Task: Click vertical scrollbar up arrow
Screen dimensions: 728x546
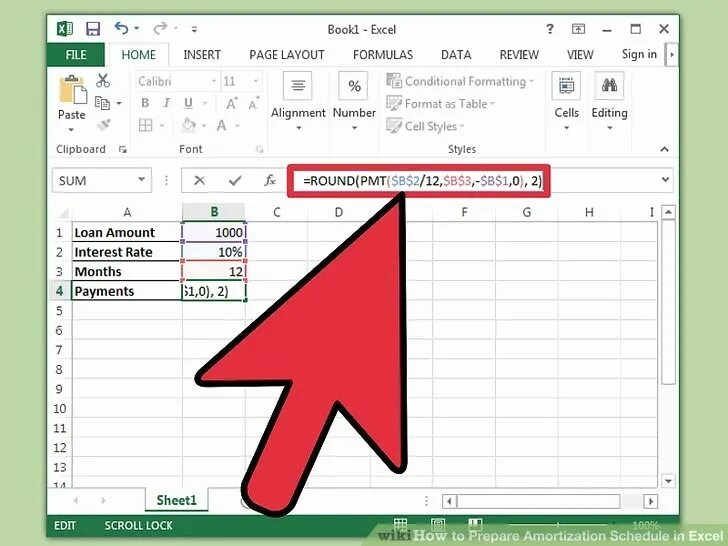Action: click(668, 213)
